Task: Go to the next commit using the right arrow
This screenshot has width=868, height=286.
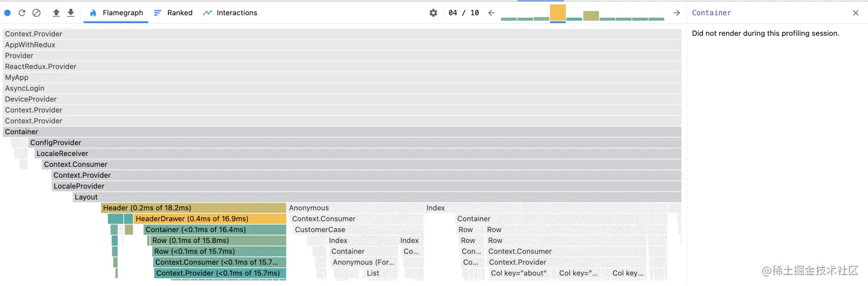Action: coord(677,13)
